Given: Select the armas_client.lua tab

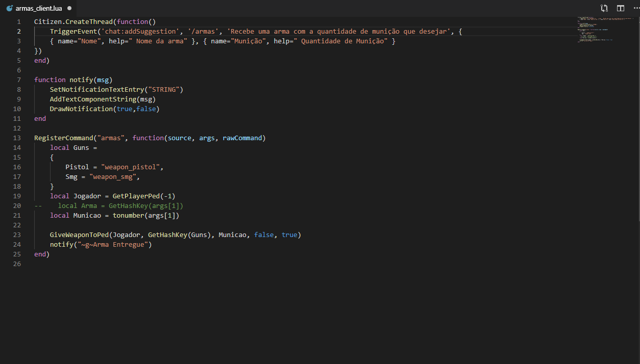Looking at the screenshot, I should [x=38, y=9].
